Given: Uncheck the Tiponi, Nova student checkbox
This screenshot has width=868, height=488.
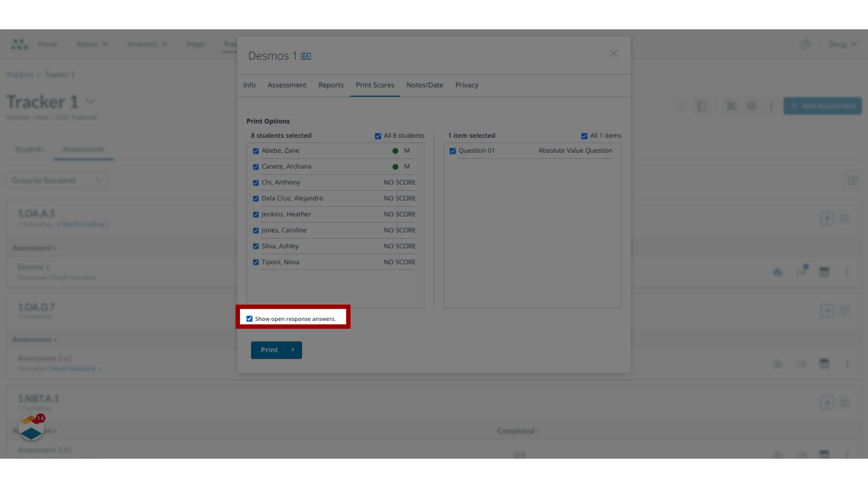Looking at the screenshot, I should [256, 262].
